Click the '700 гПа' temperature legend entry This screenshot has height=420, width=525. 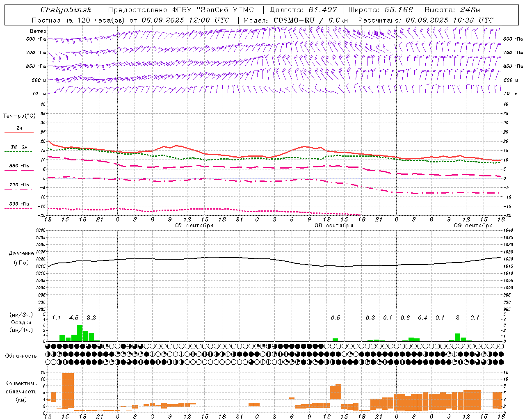(19, 185)
